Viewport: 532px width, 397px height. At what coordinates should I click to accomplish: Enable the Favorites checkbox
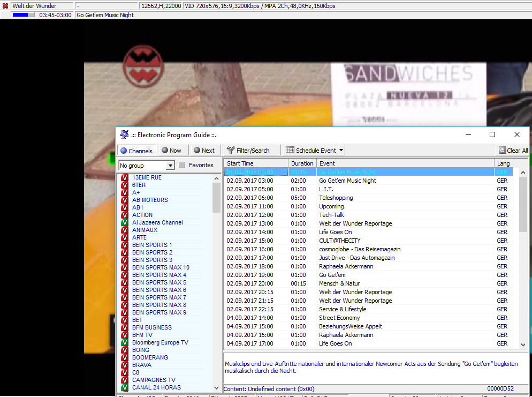182,166
